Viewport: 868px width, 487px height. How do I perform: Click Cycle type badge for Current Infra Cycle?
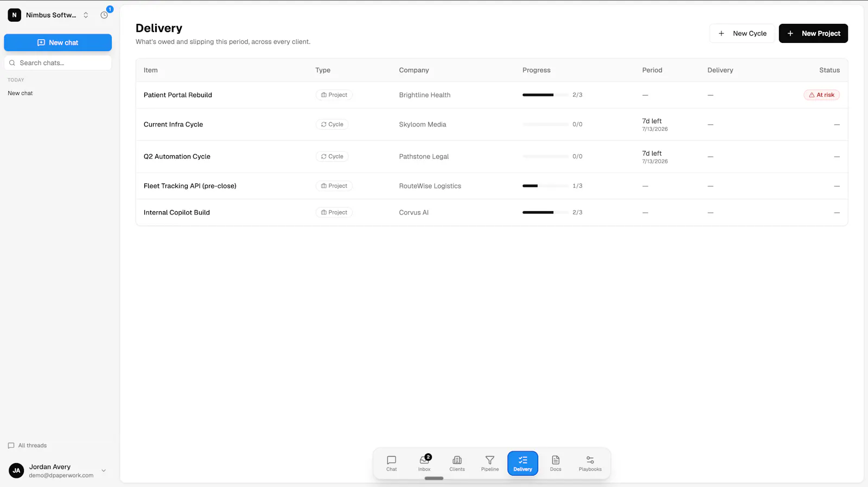coord(332,124)
